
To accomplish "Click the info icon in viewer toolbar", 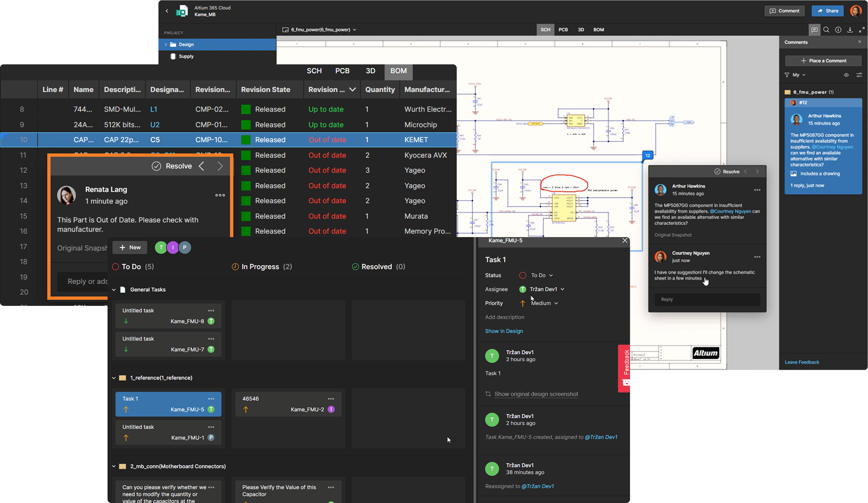I will [x=838, y=30].
